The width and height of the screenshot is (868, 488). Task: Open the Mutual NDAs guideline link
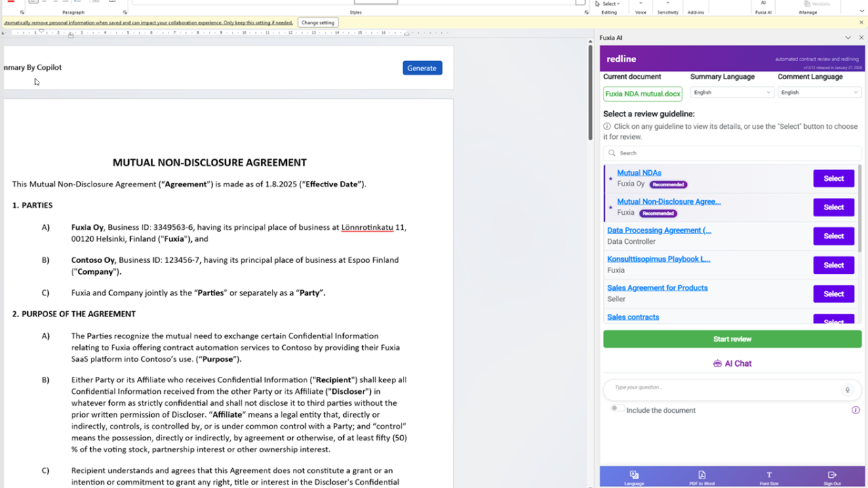click(639, 173)
